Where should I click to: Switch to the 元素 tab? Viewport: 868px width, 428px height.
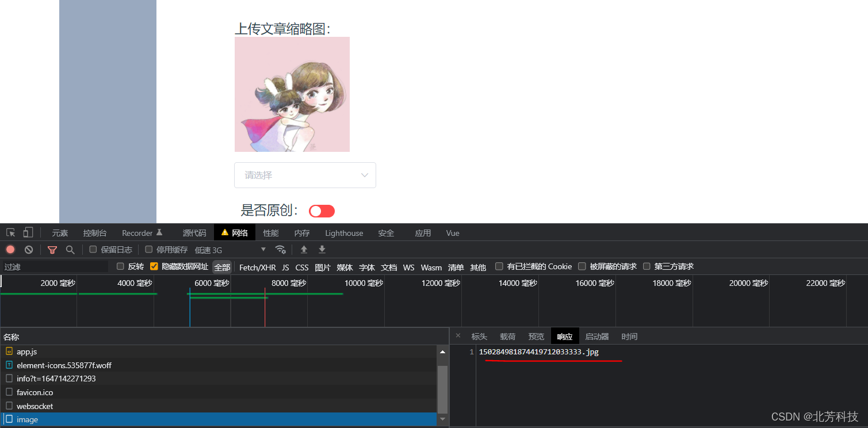(x=60, y=233)
